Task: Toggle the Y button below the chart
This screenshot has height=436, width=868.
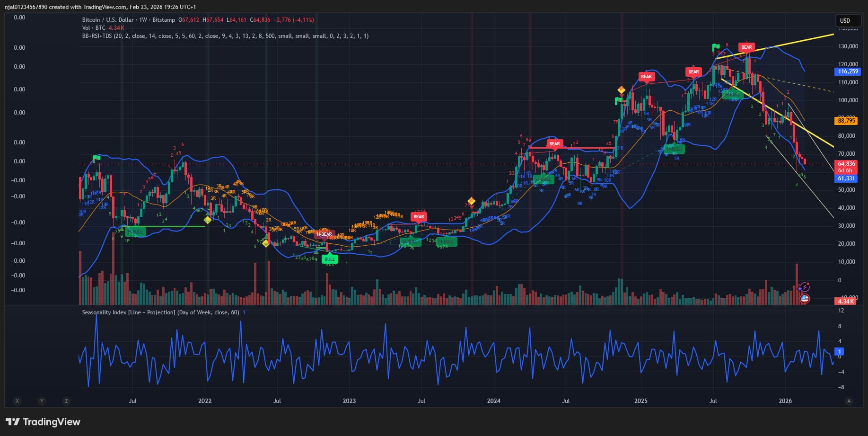Action: (42, 401)
